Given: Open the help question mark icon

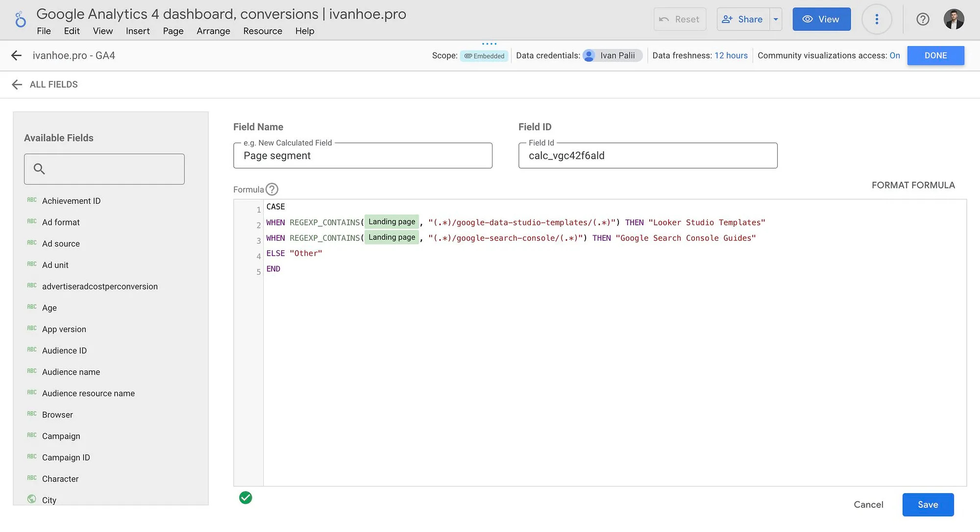Looking at the screenshot, I should tap(923, 19).
